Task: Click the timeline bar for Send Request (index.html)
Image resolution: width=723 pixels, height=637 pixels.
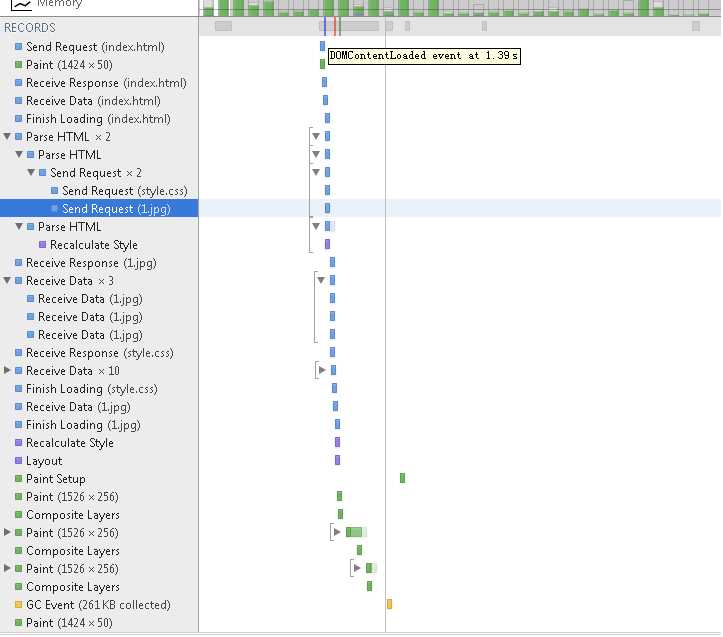Action: (322, 46)
